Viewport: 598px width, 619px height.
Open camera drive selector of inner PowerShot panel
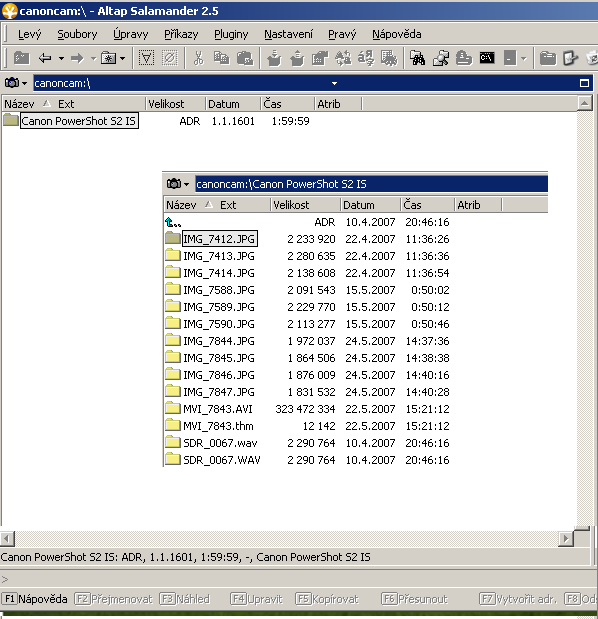click(x=178, y=184)
